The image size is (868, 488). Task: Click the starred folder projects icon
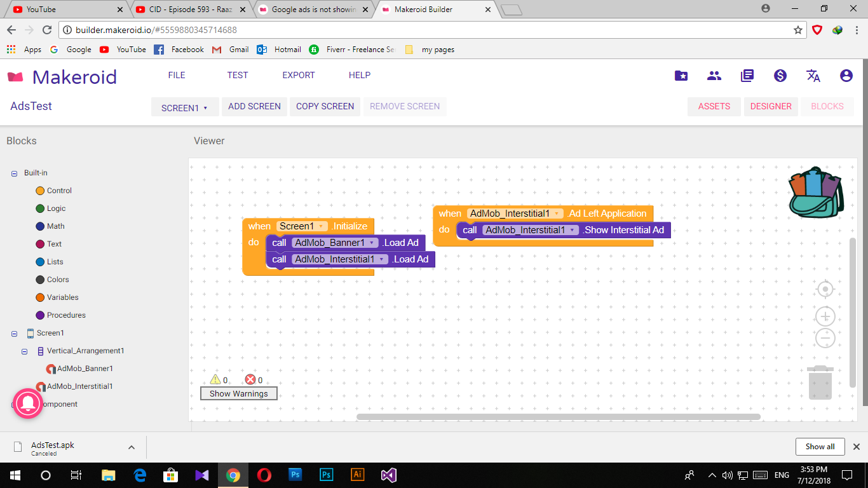tap(681, 76)
